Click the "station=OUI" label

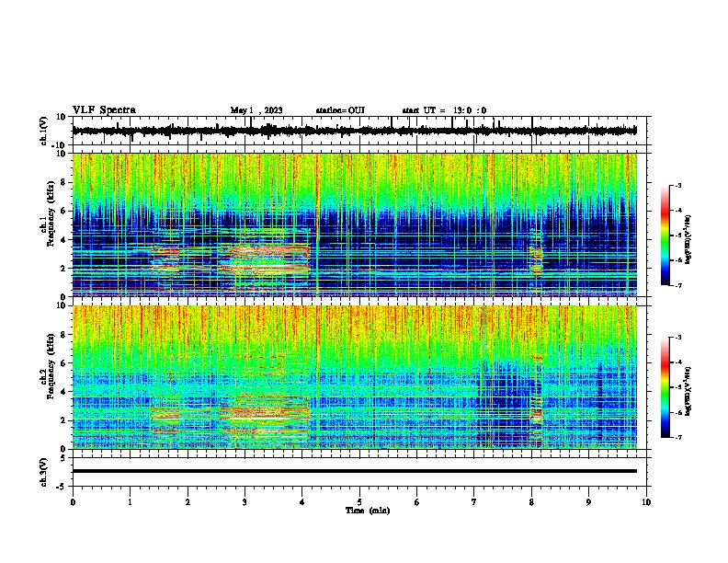[x=340, y=110]
